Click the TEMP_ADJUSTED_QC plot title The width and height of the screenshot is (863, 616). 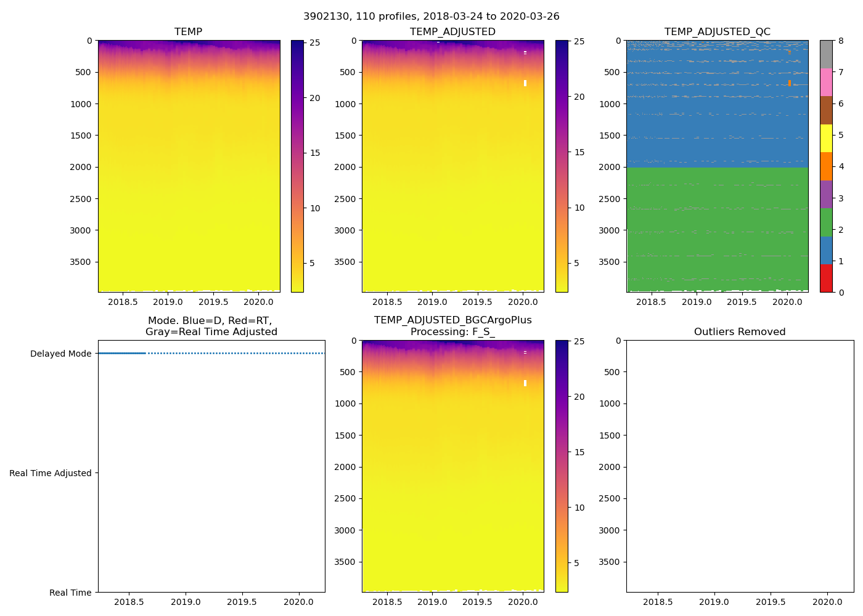tap(717, 32)
